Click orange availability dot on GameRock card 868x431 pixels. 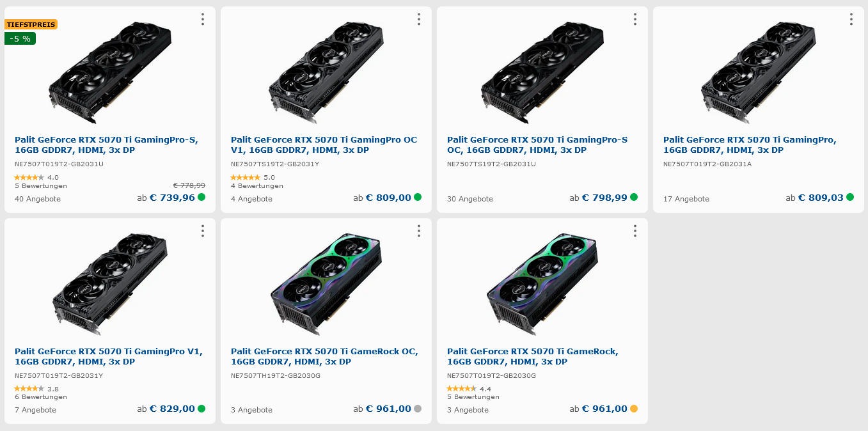pos(634,409)
